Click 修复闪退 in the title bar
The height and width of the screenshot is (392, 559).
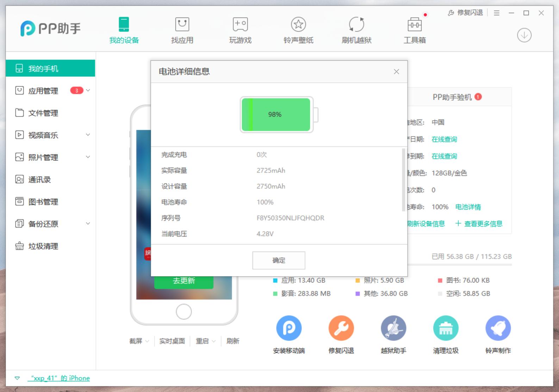pos(465,13)
